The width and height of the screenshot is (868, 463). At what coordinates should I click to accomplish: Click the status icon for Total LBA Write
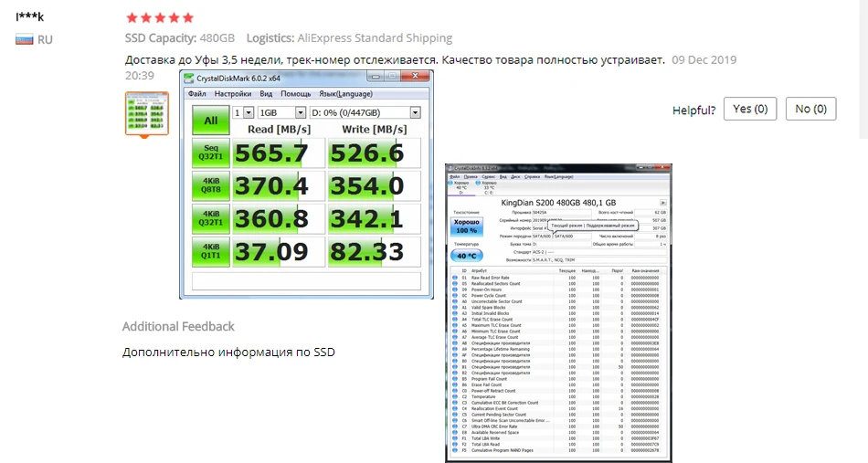pos(455,438)
